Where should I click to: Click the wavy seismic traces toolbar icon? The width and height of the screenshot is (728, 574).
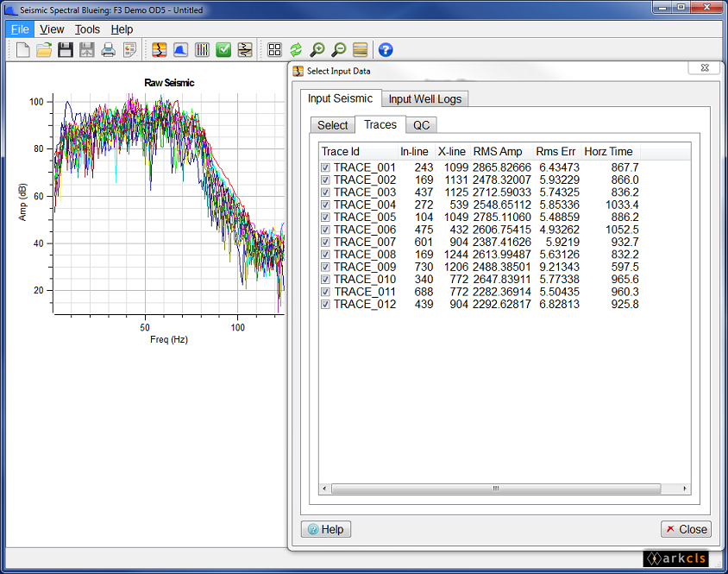coord(245,50)
